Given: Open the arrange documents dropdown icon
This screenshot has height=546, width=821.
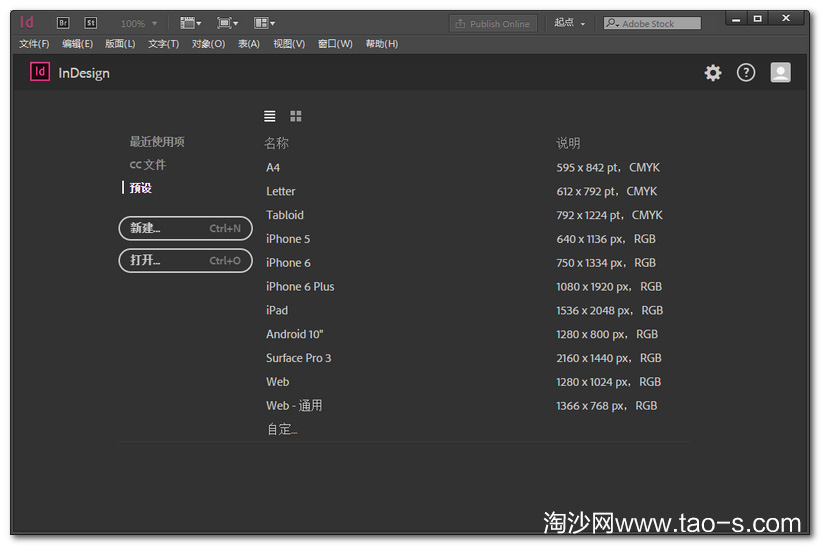Looking at the screenshot, I should coord(264,23).
